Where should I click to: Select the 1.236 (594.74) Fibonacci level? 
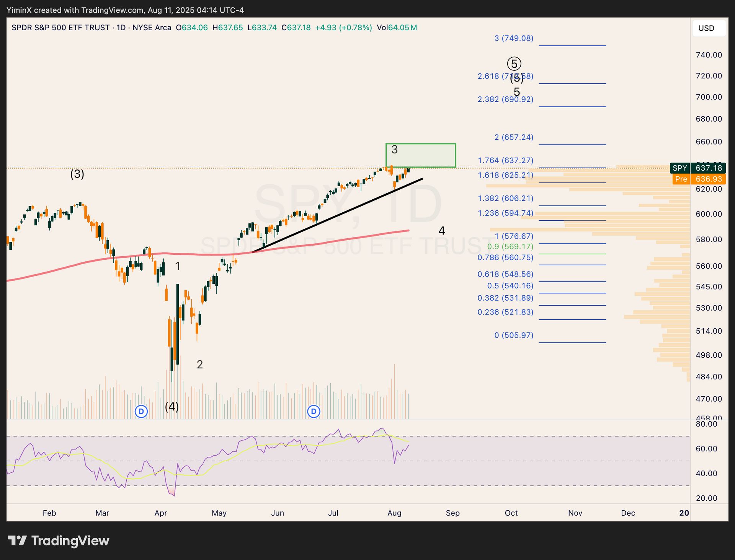pos(505,213)
